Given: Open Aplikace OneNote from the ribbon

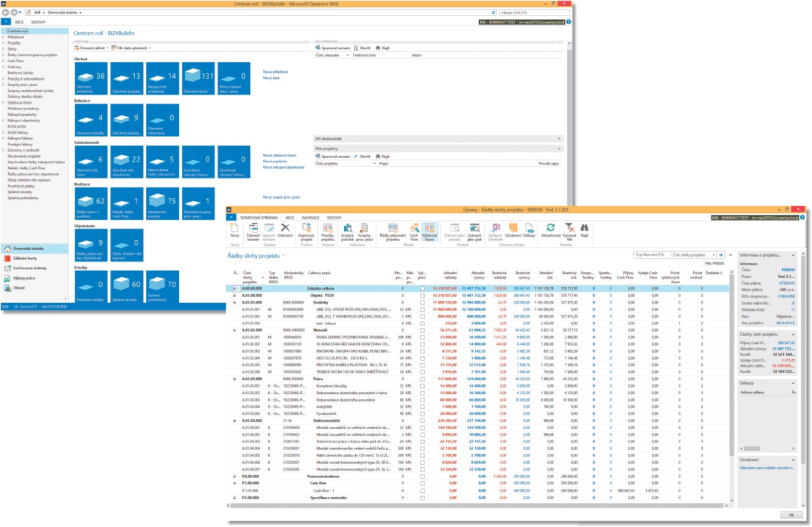Looking at the screenshot, I should pos(495,231).
